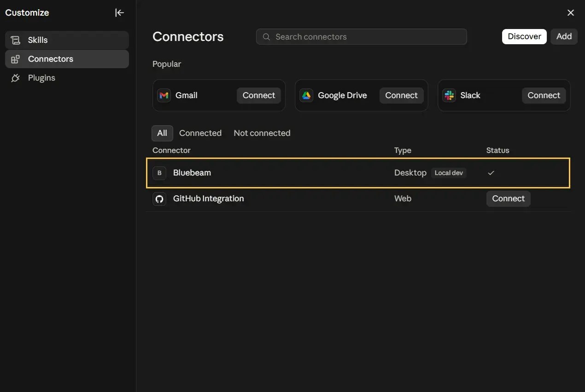Click the Type column header
Viewport: 585px width, 392px height.
(x=403, y=150)
